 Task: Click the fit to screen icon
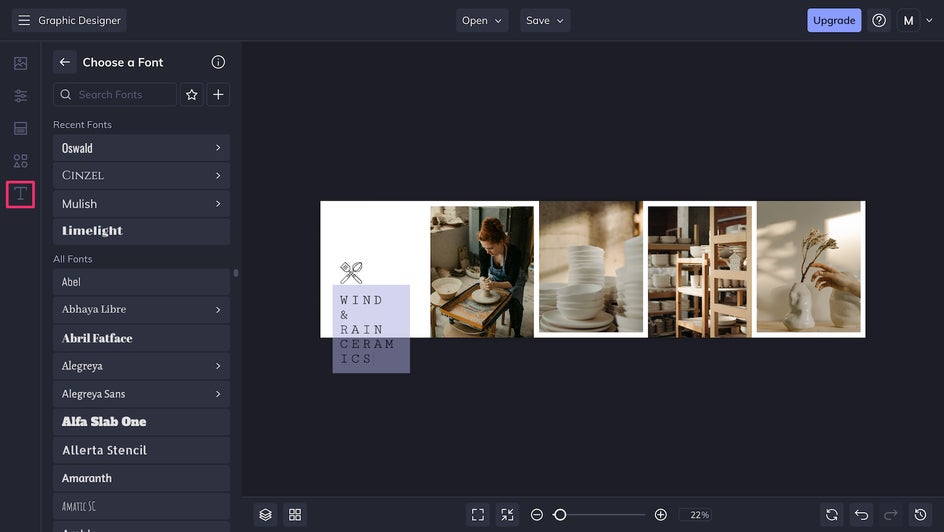[x=478, y=515]
